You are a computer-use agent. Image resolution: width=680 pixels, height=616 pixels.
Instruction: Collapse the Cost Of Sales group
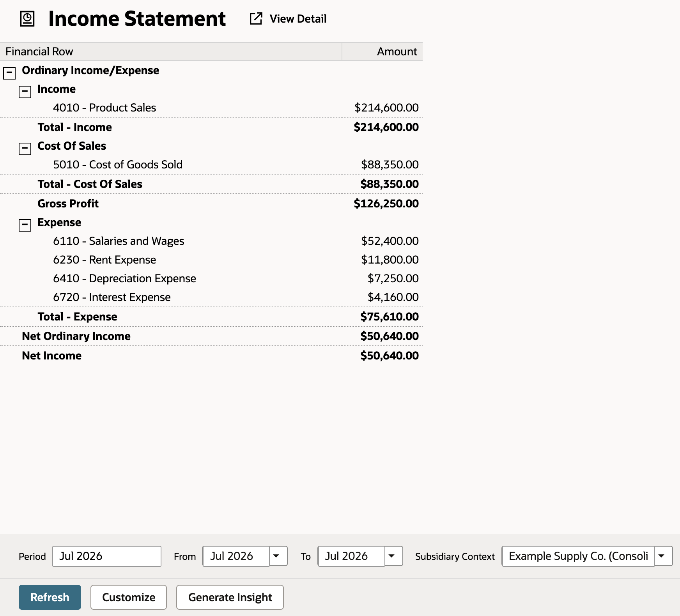25,149
